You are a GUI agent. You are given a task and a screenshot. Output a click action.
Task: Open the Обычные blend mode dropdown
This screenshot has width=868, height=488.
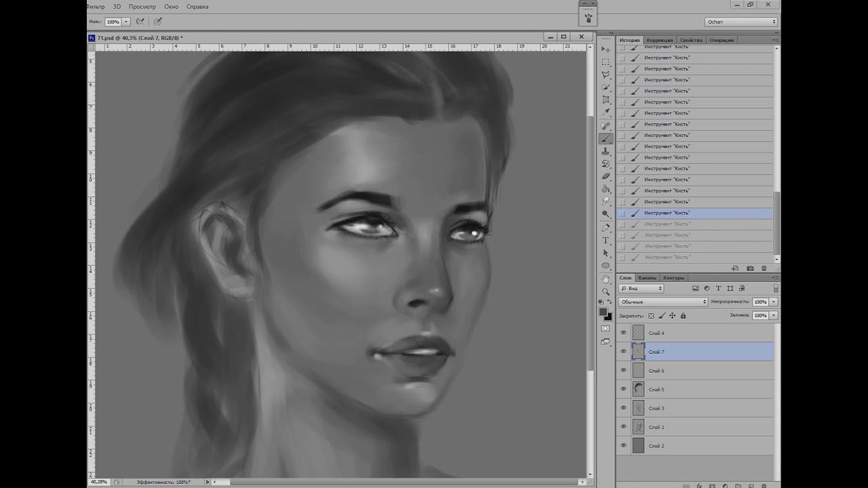(663, 302)
